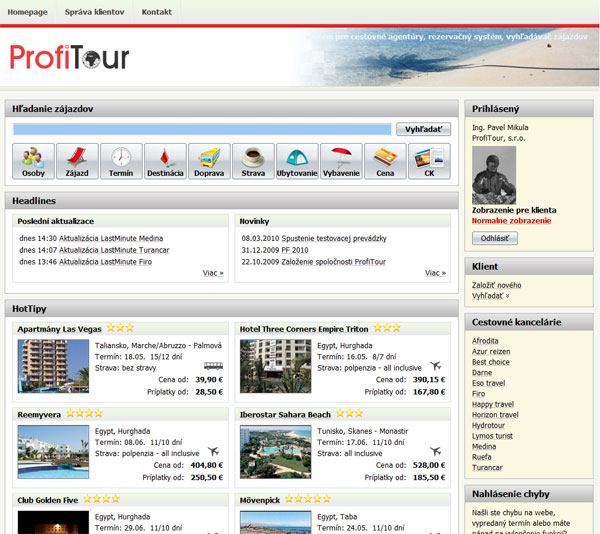
Task: Open Aktualizácia LastMinute Turancar link
Action: [114, 250]
